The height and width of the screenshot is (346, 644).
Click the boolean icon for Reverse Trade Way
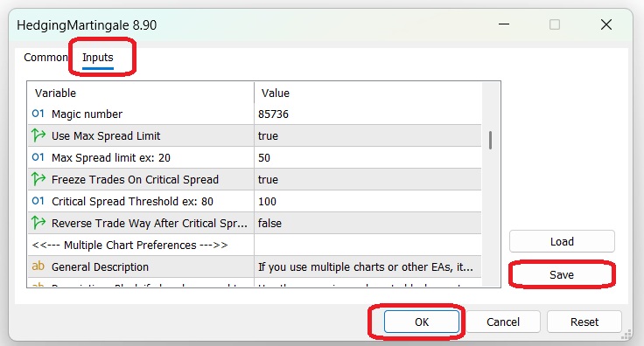click(38, 223)
